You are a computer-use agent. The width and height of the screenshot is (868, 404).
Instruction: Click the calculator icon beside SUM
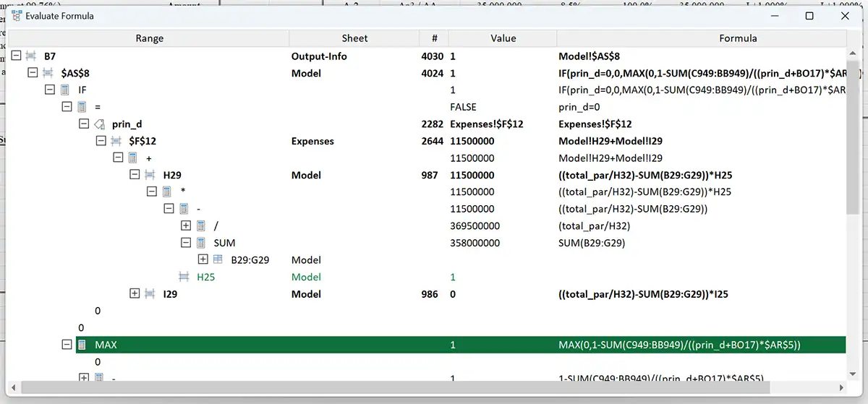200,243
